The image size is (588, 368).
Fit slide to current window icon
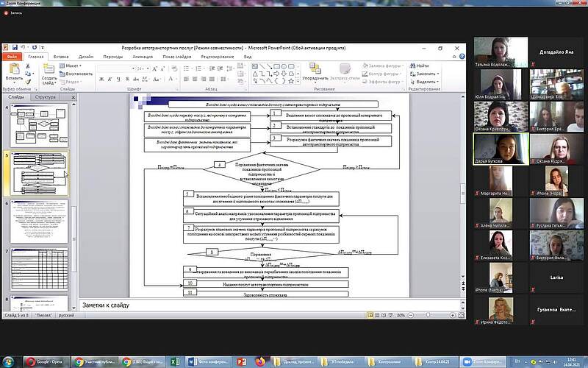(462, 315)
